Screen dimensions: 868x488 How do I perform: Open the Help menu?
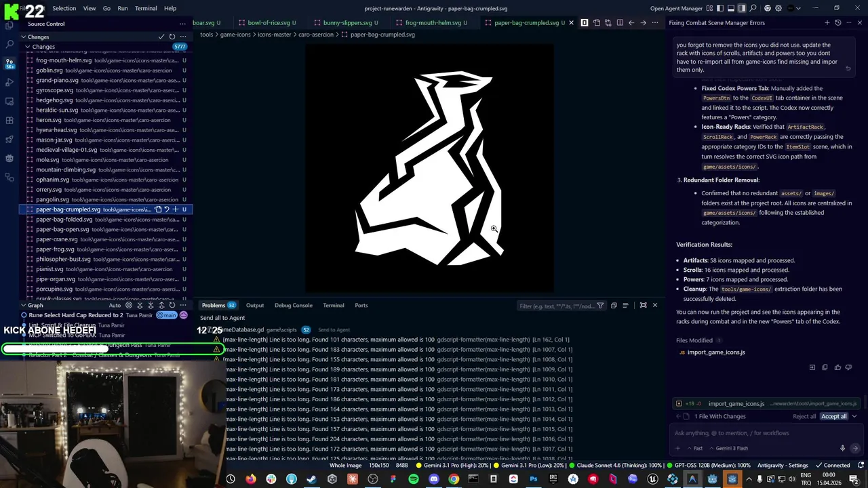[x=170, y=8]
